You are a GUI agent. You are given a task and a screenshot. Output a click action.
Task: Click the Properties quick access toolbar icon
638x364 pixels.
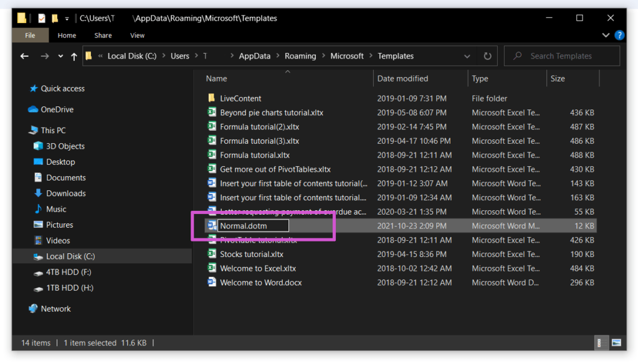point(42,18)
